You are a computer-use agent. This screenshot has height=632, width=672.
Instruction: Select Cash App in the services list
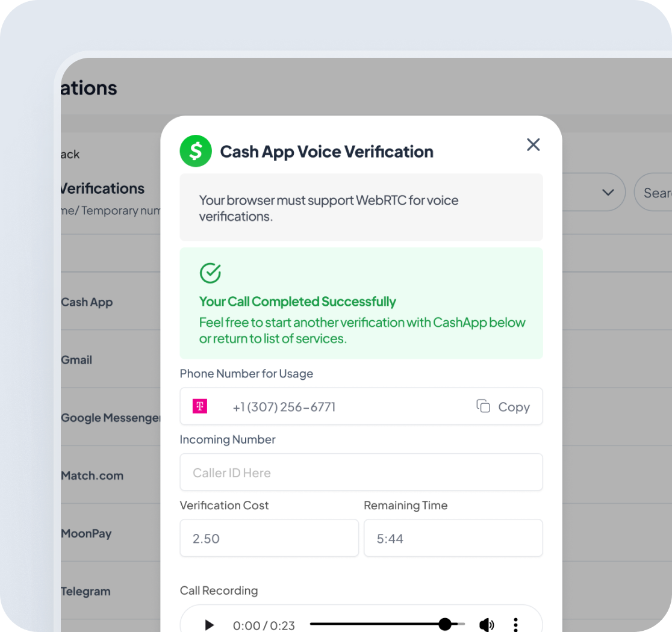[x=87, y=302]
